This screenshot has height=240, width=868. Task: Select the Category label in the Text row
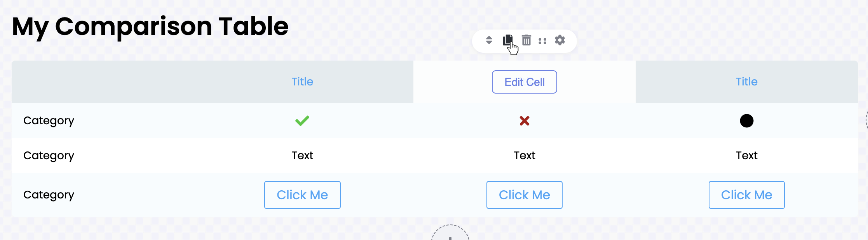tap(49, 156)
